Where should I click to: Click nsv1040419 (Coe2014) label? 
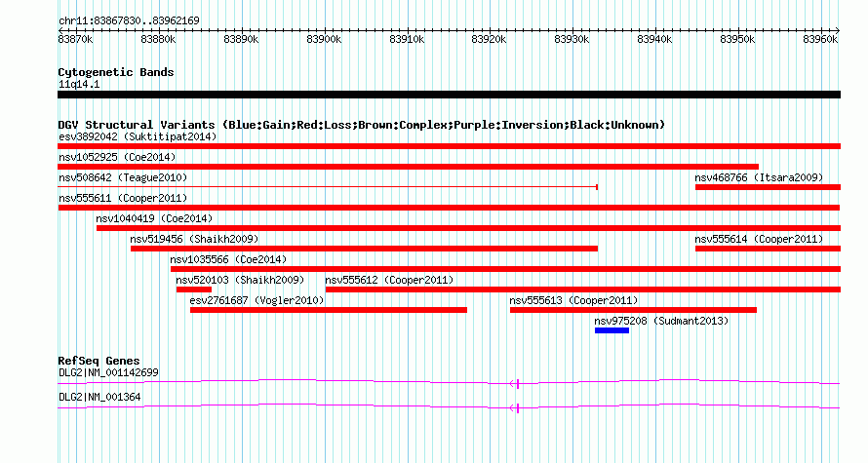[x=154, y=218]
